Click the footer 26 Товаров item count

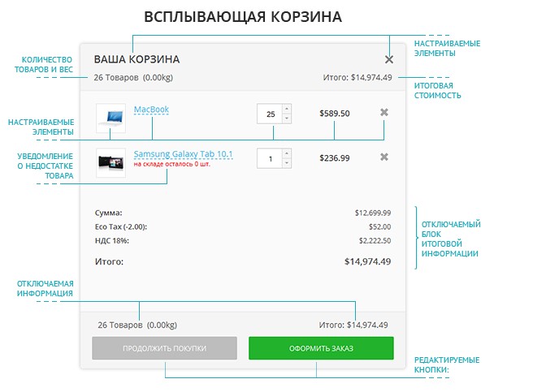pyautogui.click(x=119, y=325)
